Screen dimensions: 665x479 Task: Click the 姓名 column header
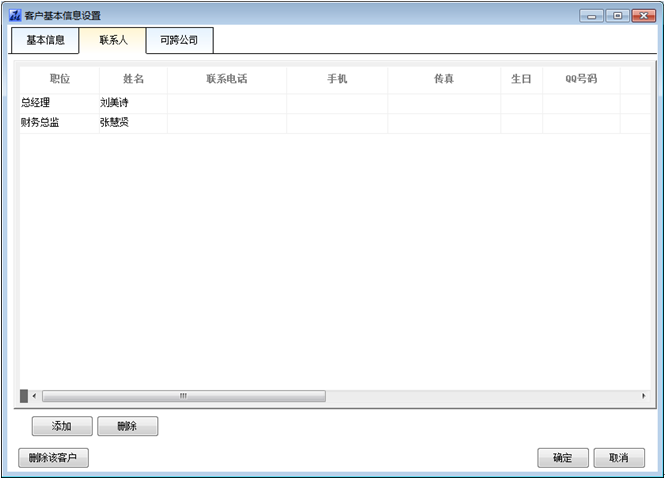133,79
